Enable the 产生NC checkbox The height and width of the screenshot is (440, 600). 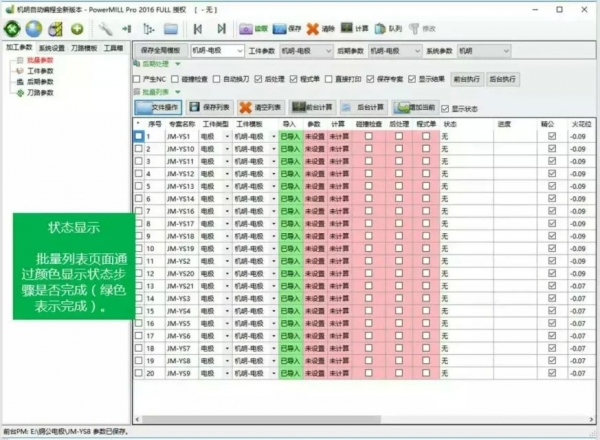click(137, 79)
